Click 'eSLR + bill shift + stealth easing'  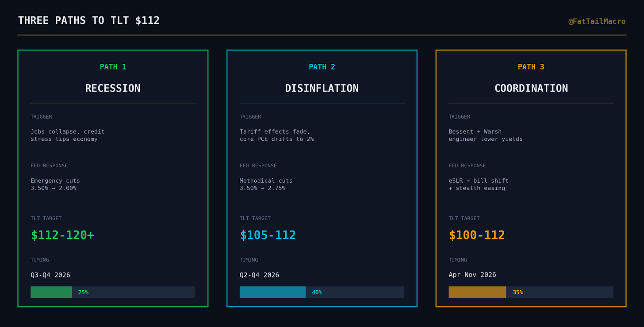(x=479, y=185)
